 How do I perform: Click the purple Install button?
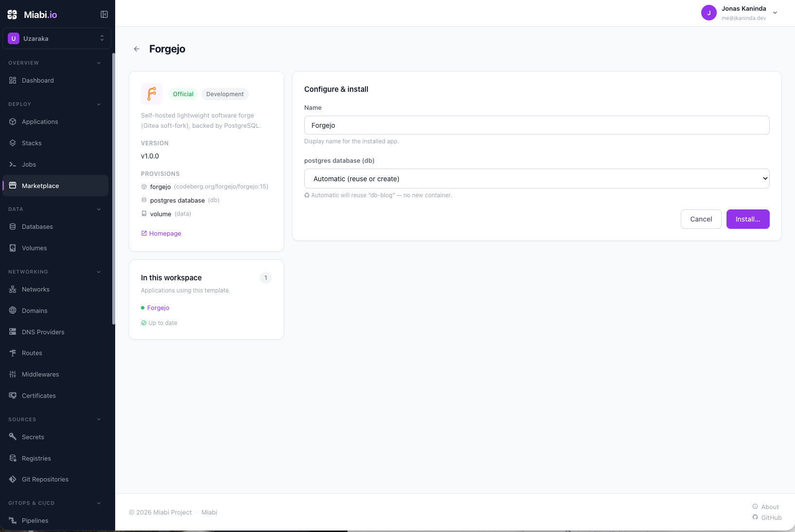(x=748, y=219)
